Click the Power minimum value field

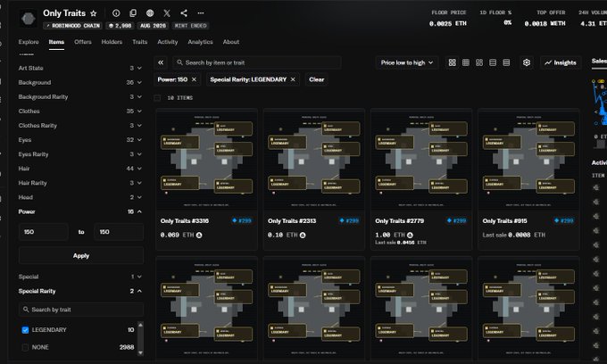point(44,232)
